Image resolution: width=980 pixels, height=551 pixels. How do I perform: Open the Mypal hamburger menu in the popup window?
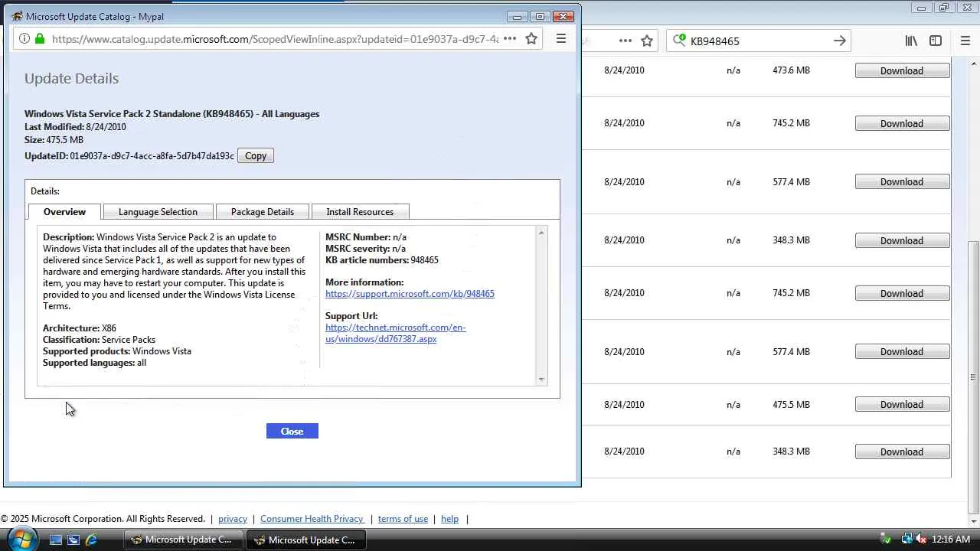561,39
